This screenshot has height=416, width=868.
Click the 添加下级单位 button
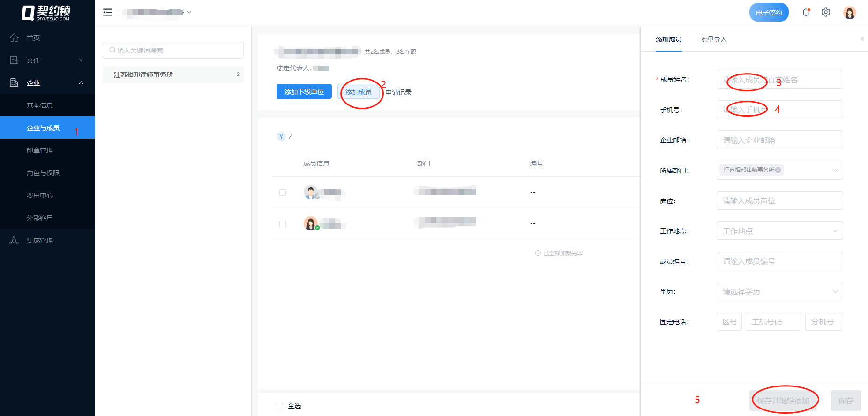point(304,92)
